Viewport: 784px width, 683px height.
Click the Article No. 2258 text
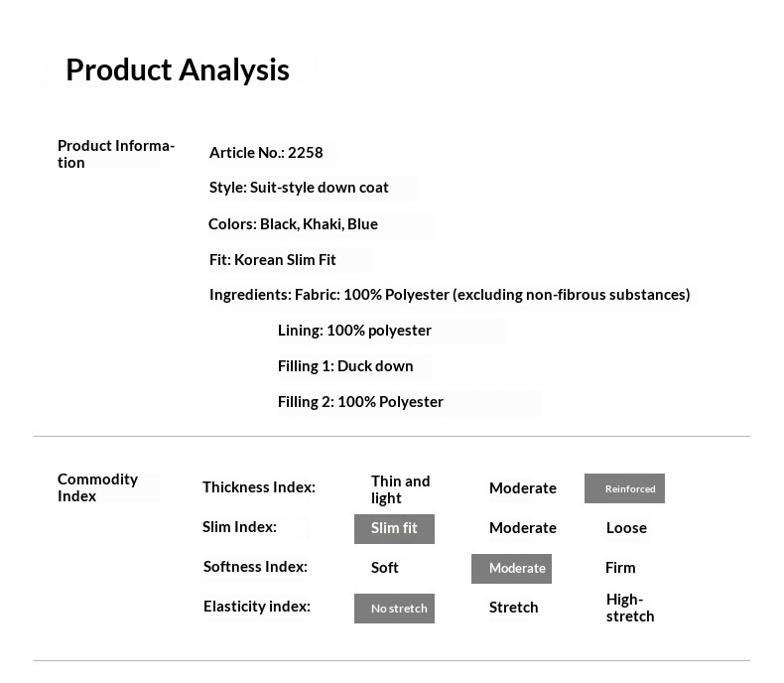pyautogui.click(x=266, y=153)
